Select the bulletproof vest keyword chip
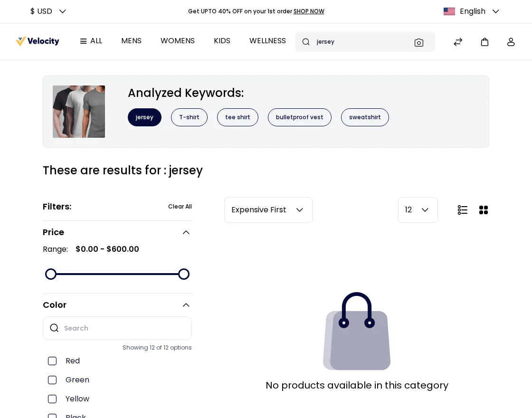532x418 pixels. [300, 117]
